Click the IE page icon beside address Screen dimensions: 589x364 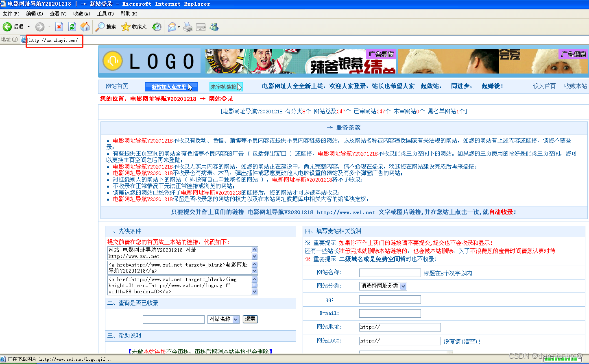pyautogui.click(x=24, y=40)
